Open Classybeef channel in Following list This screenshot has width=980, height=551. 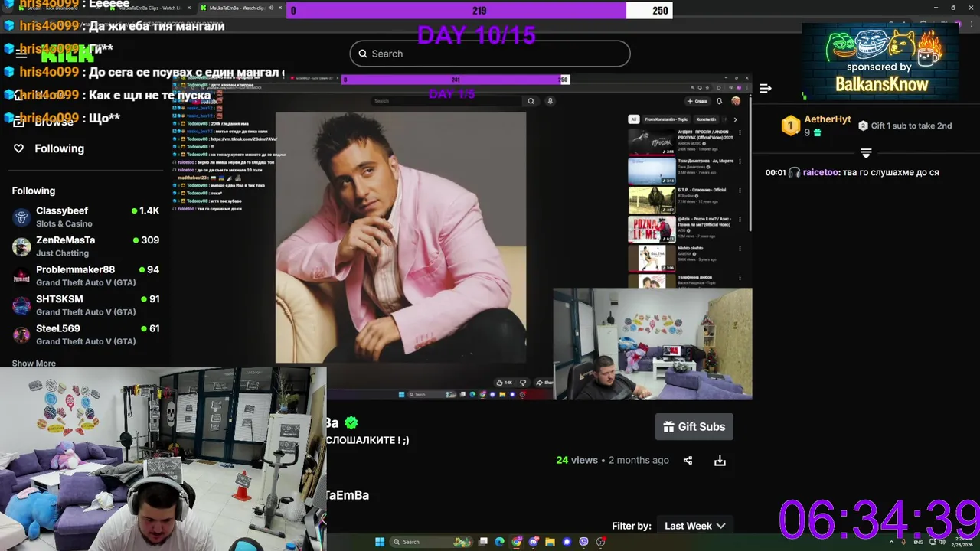pos(86,217)
